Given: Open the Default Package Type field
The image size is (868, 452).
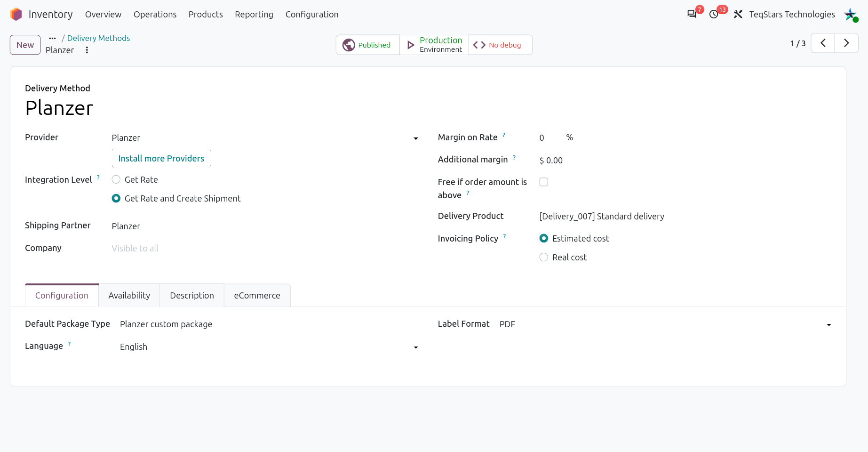Looking at the screenshot, I should coord(269,324).
